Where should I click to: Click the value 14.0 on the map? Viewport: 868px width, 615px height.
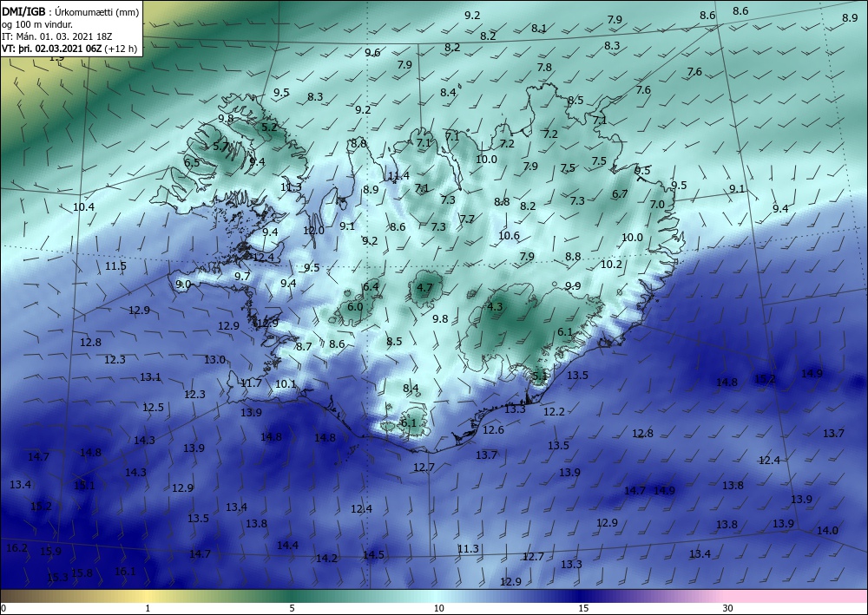coord(827,530)
